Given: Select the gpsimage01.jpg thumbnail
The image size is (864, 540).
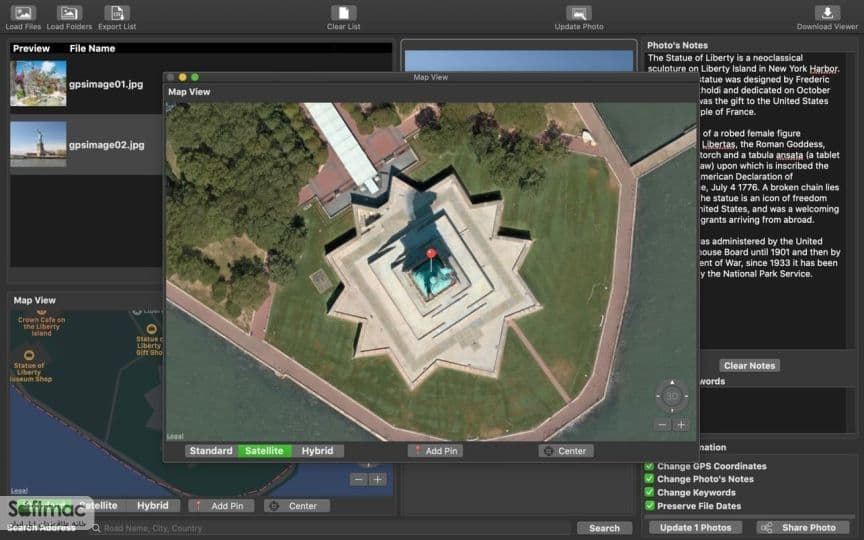Looking at the screenshot, I should coord(38,84).
